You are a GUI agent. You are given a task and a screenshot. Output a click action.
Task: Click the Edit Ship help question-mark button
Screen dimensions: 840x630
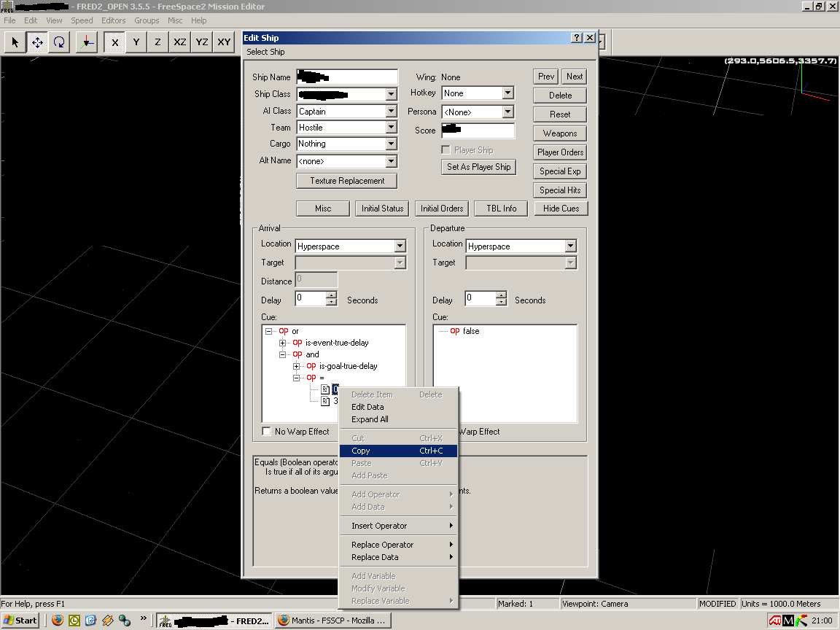click(x=577, y=37)
